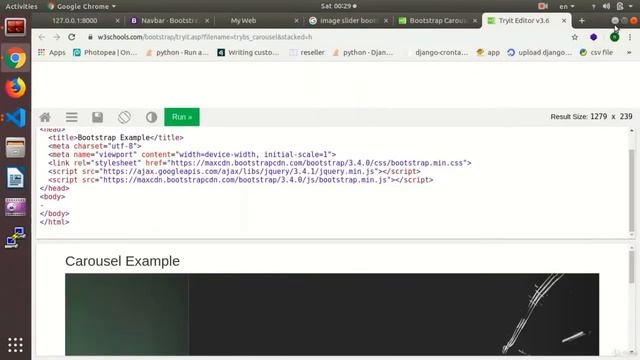Open the network transfer dock icon
640x360 pixels.
point(16,238)
